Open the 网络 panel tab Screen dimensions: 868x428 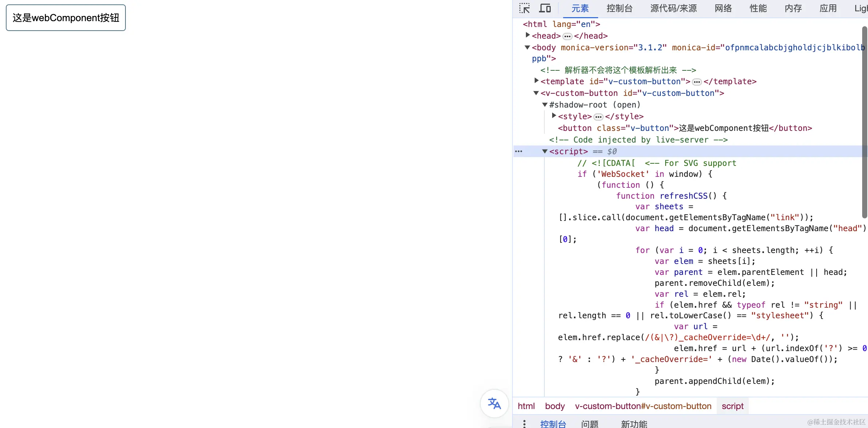[723, 8]
